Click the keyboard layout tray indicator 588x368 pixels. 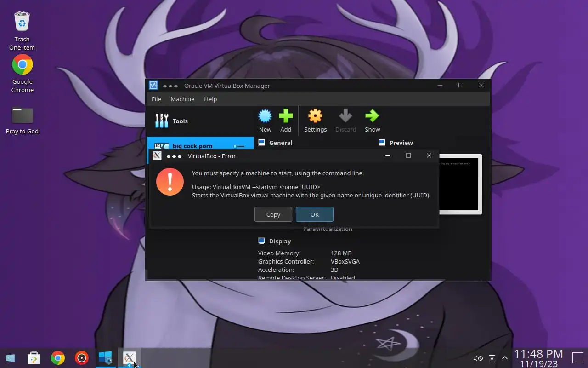click(492, 358)
